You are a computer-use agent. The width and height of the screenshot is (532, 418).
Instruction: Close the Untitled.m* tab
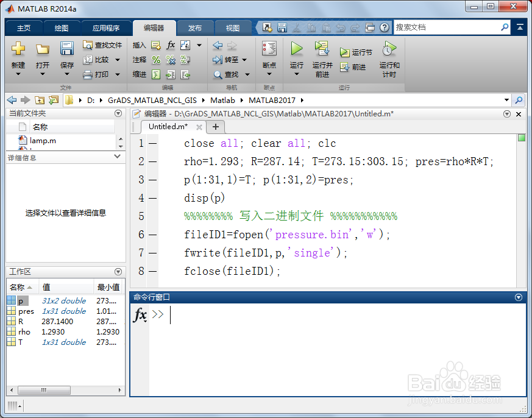pos(199,127)
